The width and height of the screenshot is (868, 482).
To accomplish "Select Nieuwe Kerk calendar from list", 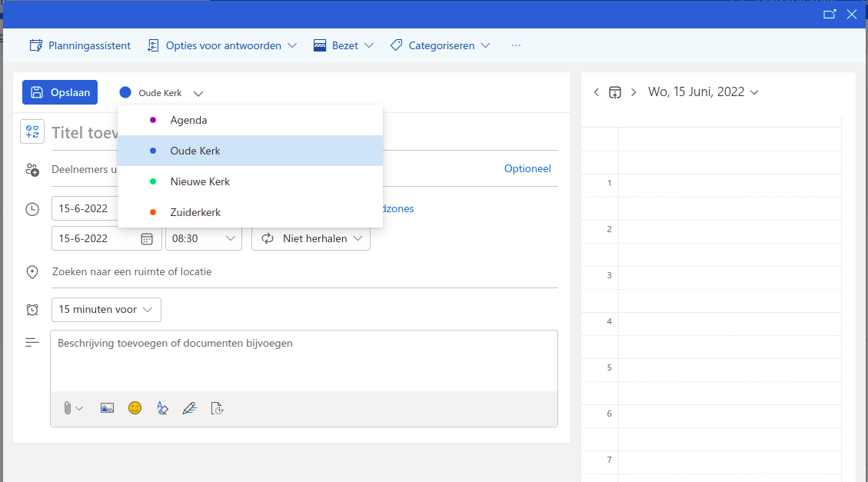I will [x=200, y=181].
